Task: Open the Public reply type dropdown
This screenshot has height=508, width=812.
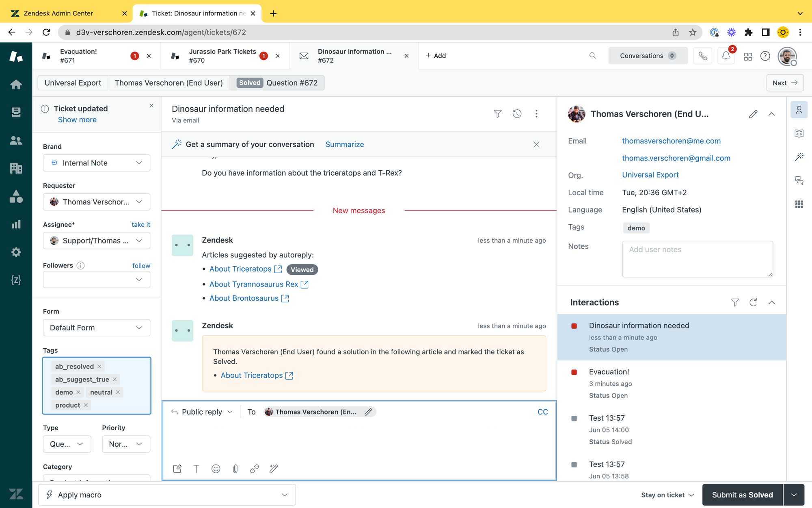Action: [x=202, y=412]
